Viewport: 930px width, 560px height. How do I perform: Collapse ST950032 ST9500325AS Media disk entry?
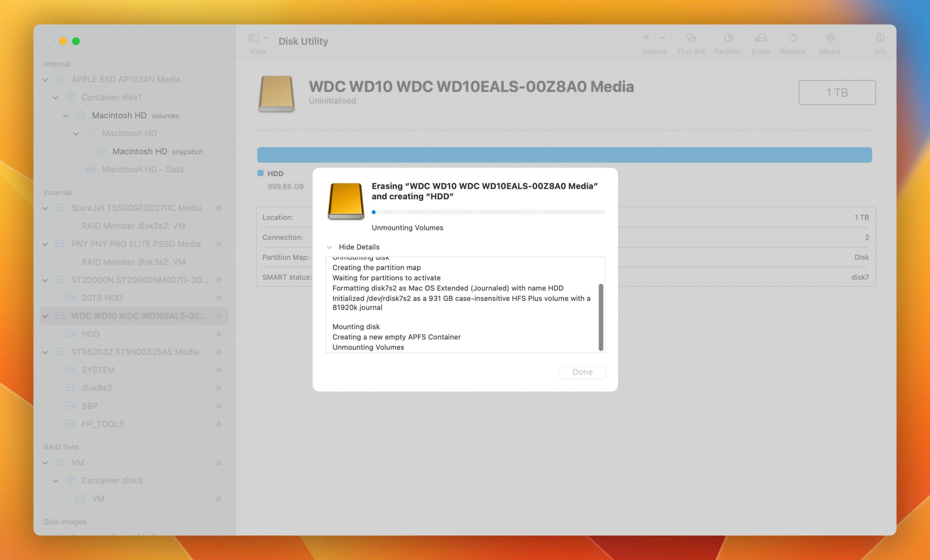45,352
